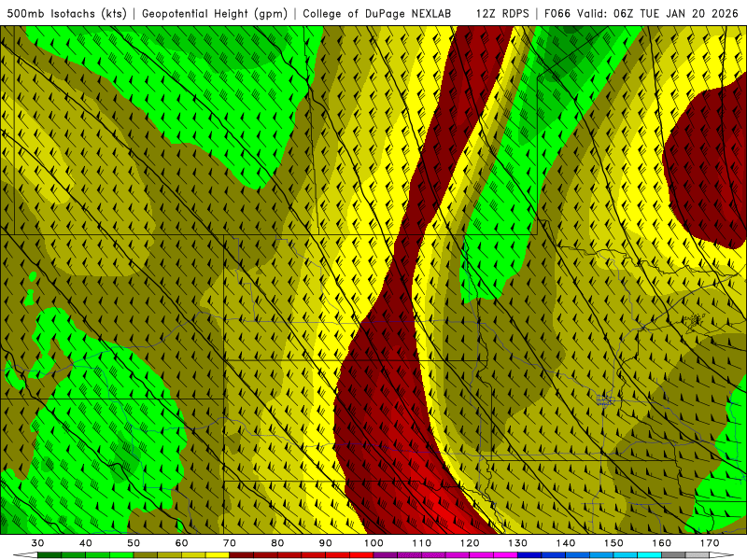Click the bright yellow swatch just before 70
747x560 pixels.
coord(218,555)
